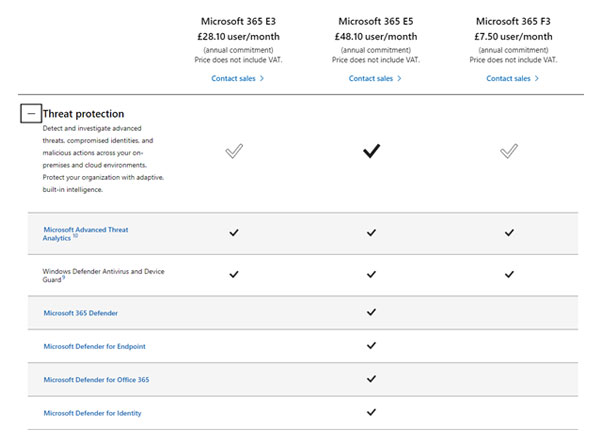The width and height of the screenshot is (602, 447).
Task: Open Contact sales under Microsoft 365 E5
Action: click(375, 78)
